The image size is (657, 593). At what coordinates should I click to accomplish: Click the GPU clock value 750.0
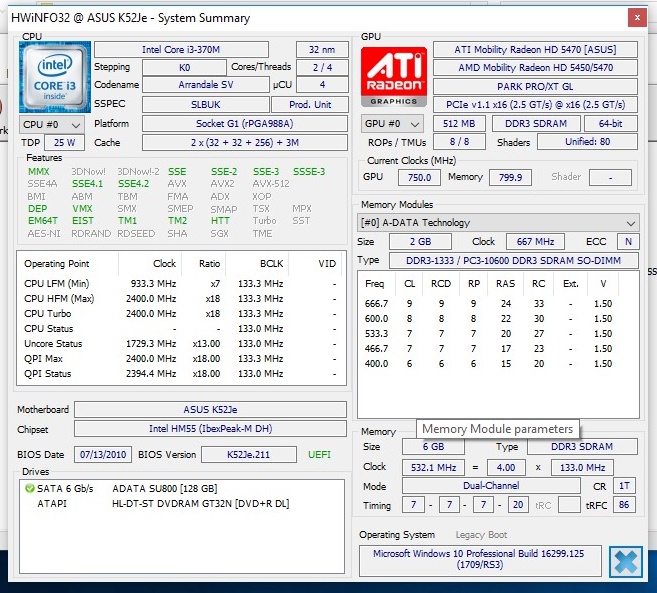[x=419, y=177]
